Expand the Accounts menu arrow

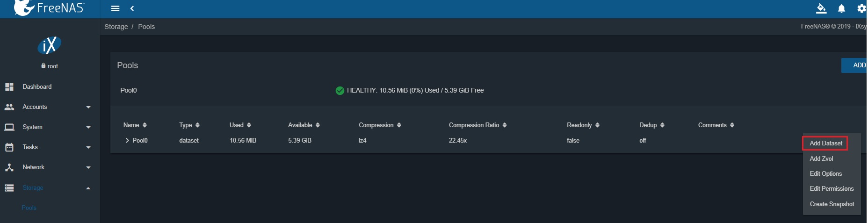point(88,107)
